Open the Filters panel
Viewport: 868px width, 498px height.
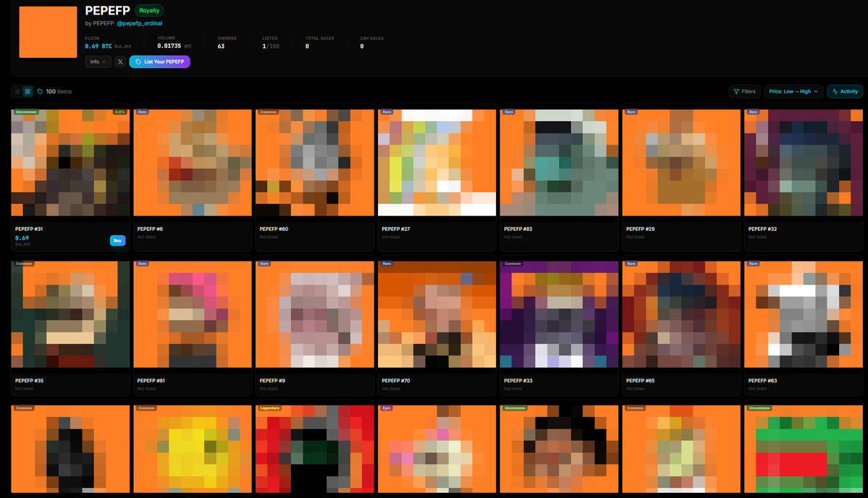click(744, 92)
